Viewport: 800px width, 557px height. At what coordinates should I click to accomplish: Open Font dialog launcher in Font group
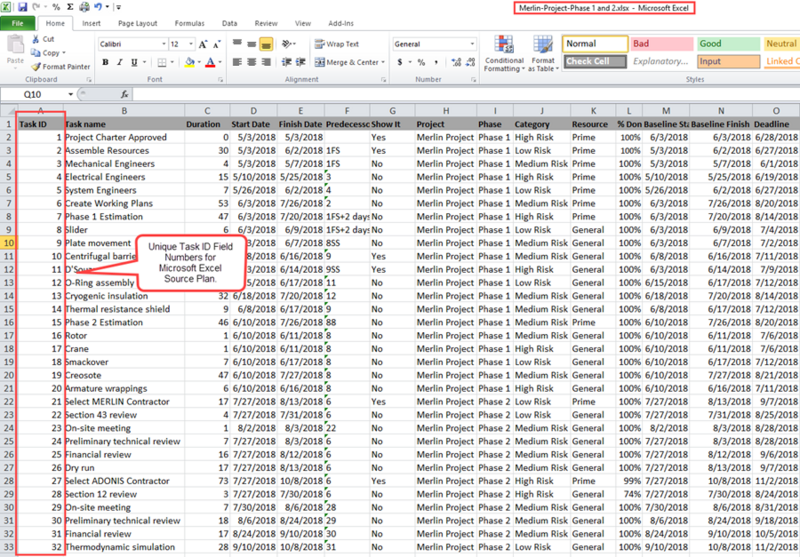point(220,80)
